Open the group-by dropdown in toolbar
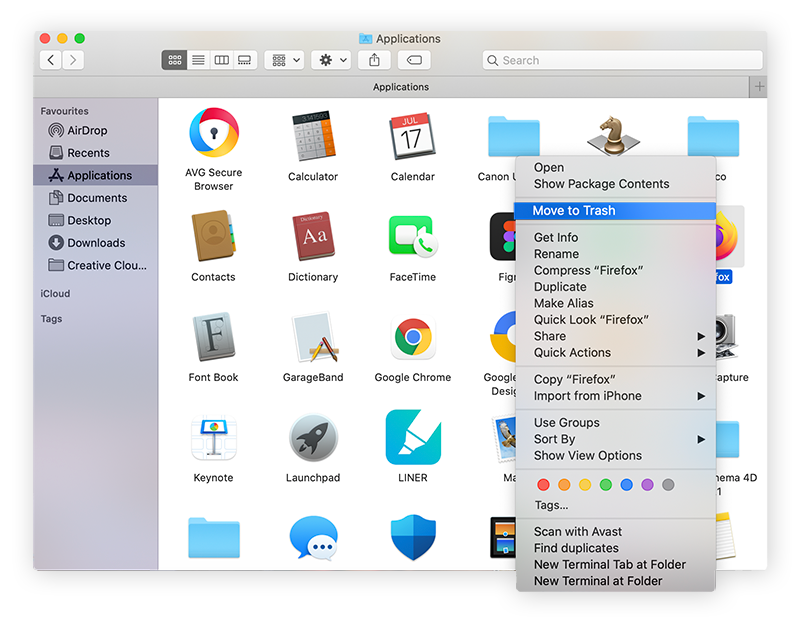The height and width of the screenshot is (624, 800). tap(285, 60)
